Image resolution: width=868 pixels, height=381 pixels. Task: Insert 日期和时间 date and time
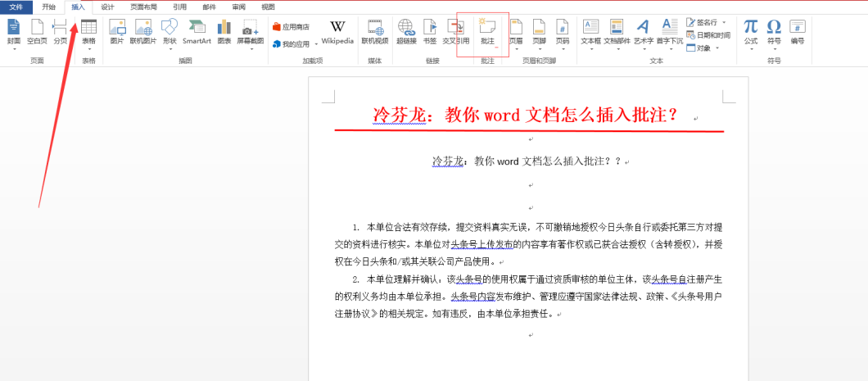click(x=708, y=35)
